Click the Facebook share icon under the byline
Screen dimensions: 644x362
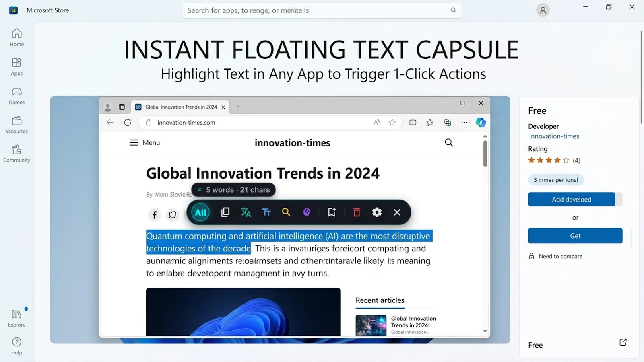155,215
